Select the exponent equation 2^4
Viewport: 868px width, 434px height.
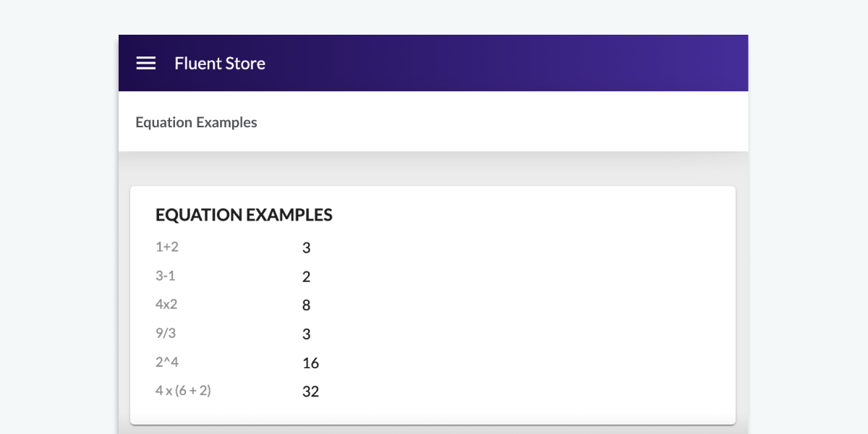167,362
